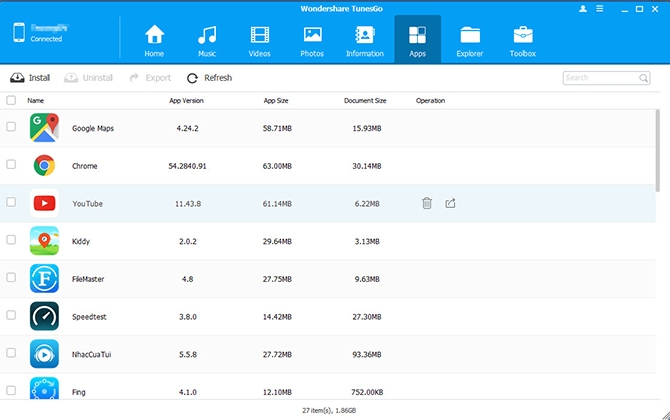Click the Export button

coord(150,78)
